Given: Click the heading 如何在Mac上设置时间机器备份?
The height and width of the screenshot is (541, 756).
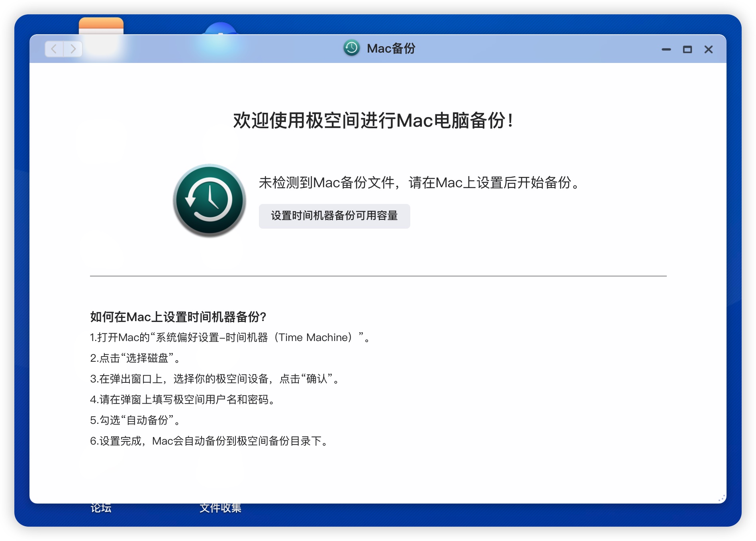Looking at the screenshot, I should (x=178, y=317).
